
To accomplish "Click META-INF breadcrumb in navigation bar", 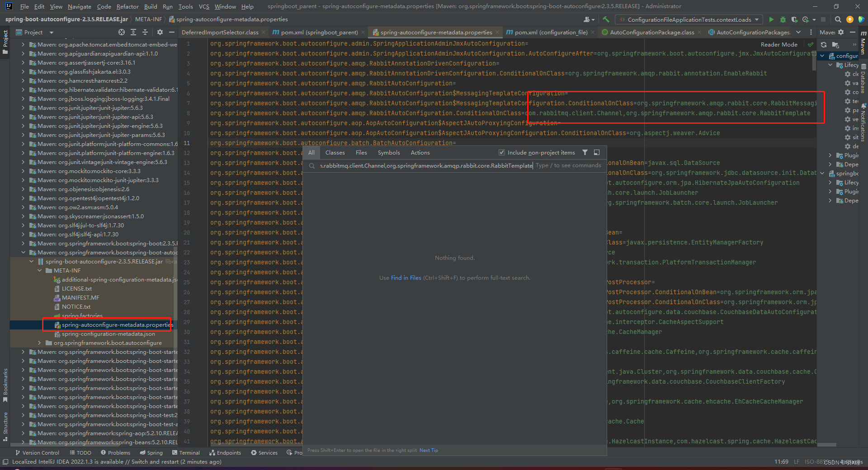I will [x=148, y=19].
